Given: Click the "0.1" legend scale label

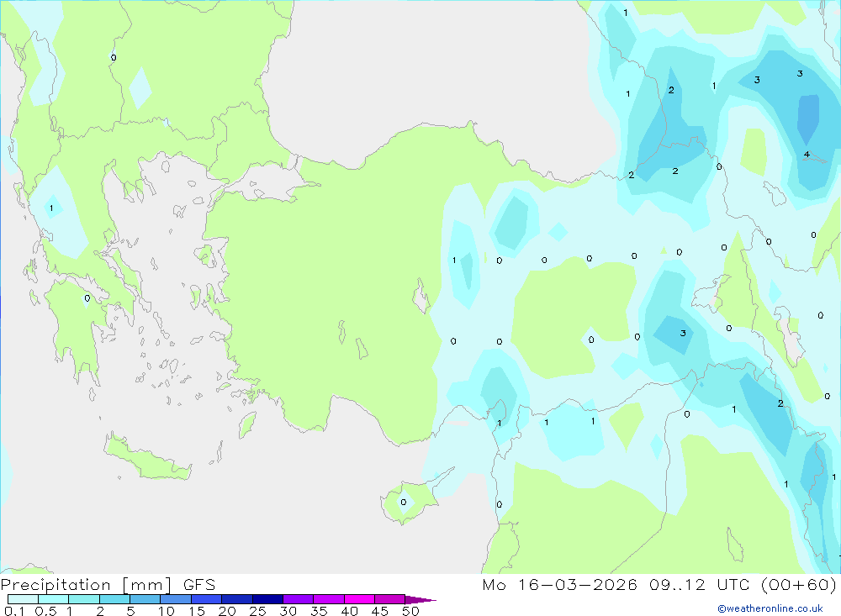Looking at the screenshot, I should click(14, 611).
